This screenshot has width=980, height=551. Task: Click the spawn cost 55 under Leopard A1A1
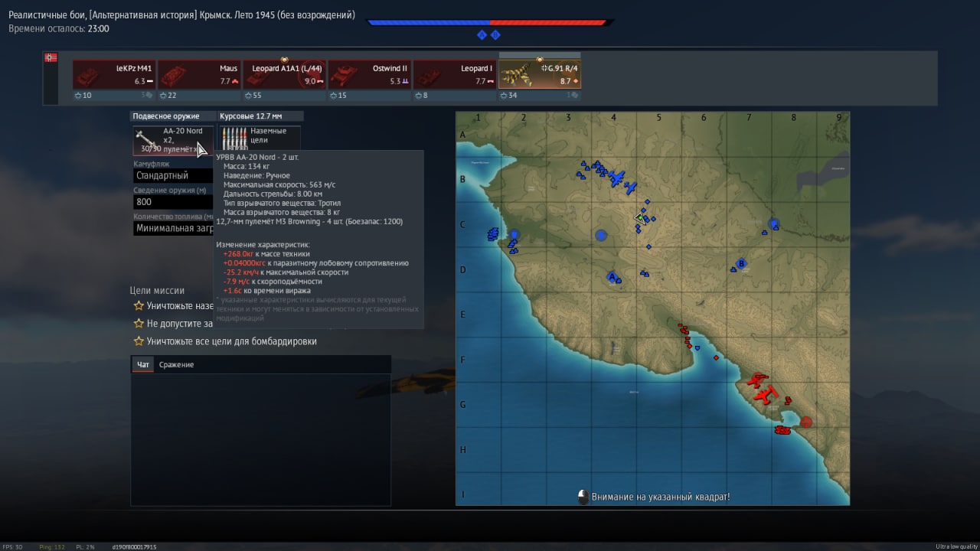(x=254, y=96)
